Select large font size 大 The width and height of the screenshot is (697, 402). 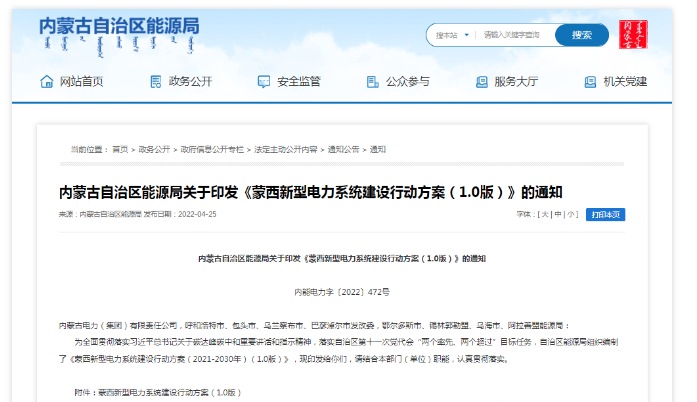point(544,214)
